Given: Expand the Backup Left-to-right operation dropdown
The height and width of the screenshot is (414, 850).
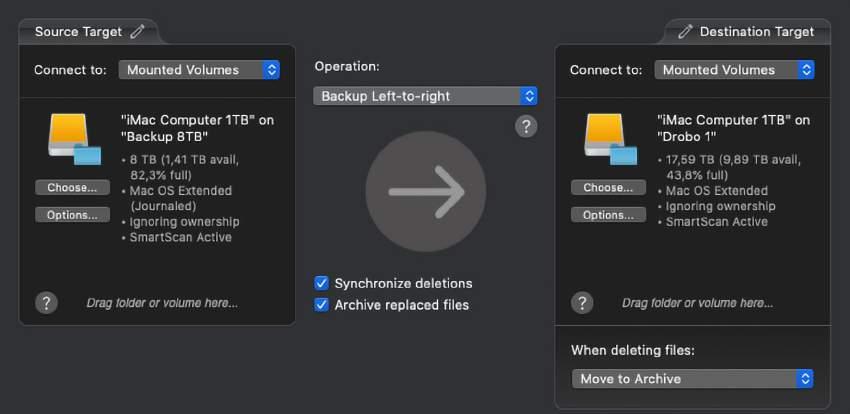Looking at the screenshot, I should pyautogui.click(x=426, y=96).
